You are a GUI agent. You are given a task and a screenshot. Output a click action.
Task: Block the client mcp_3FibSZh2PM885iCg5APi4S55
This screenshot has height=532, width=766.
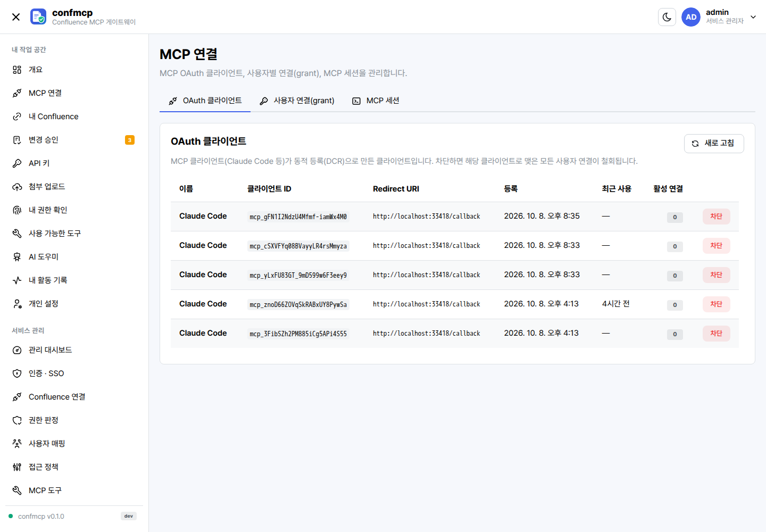[717, 334]
